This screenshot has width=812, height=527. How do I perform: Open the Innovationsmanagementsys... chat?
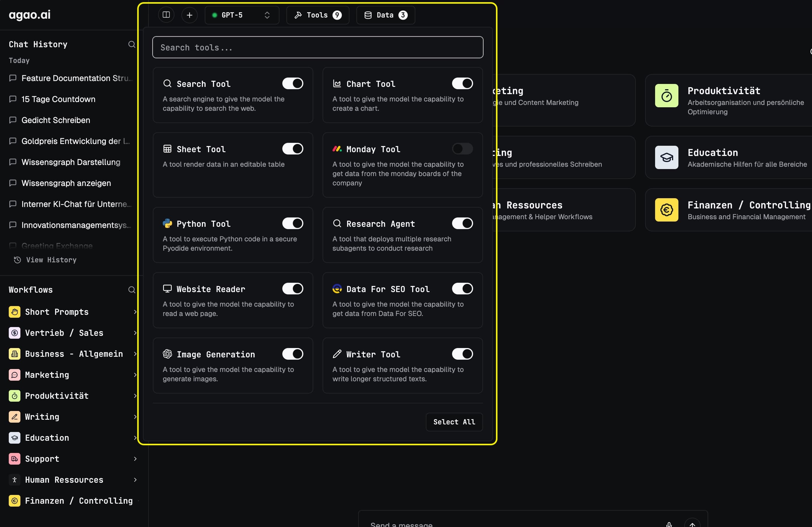coord(71,225)
